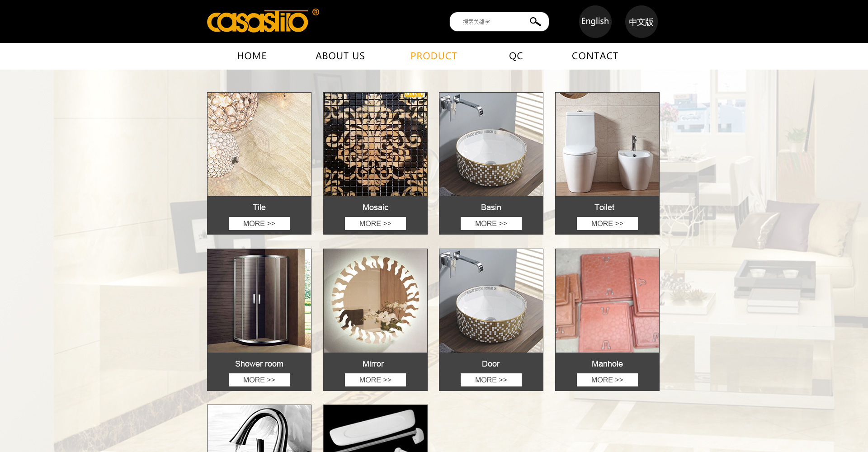Open the QC navigation item
The image size is (868, 452).
pos(516,56)
